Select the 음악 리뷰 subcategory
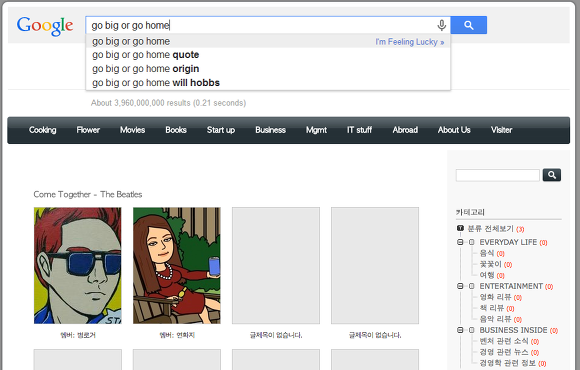 tap(495, 319)
